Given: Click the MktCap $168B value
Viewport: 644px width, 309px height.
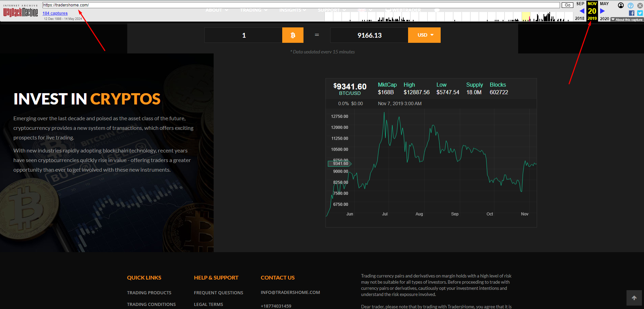Looking at the screenshot, I should pyautogui.click(x=386, y=92).
